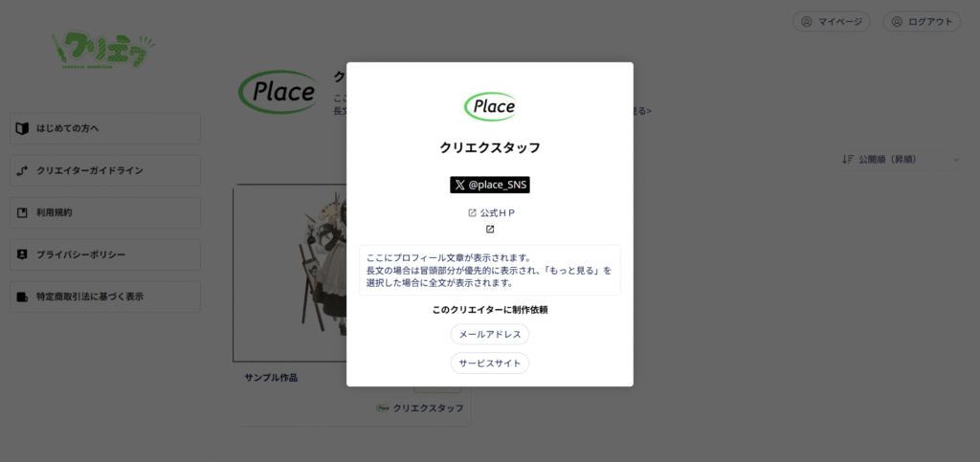This screenshot has width=980, height=462.
Task: Click the ログアウト button
Action: click(922, 22)
